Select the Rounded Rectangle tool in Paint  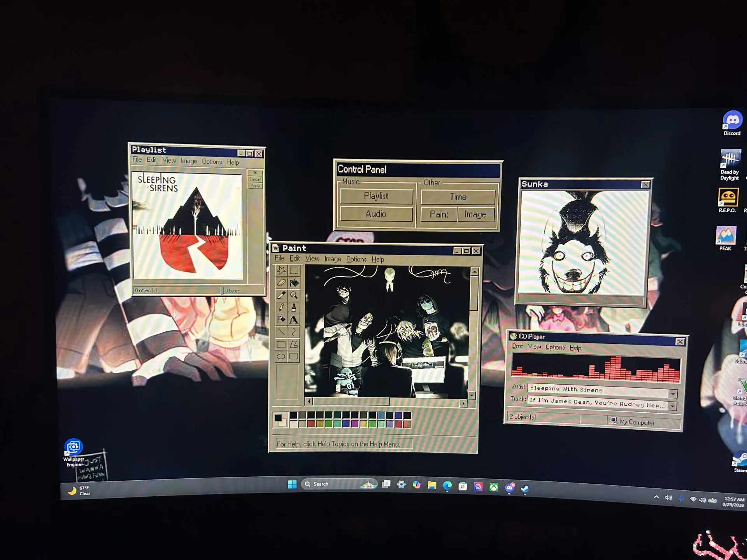pos(294,356)
